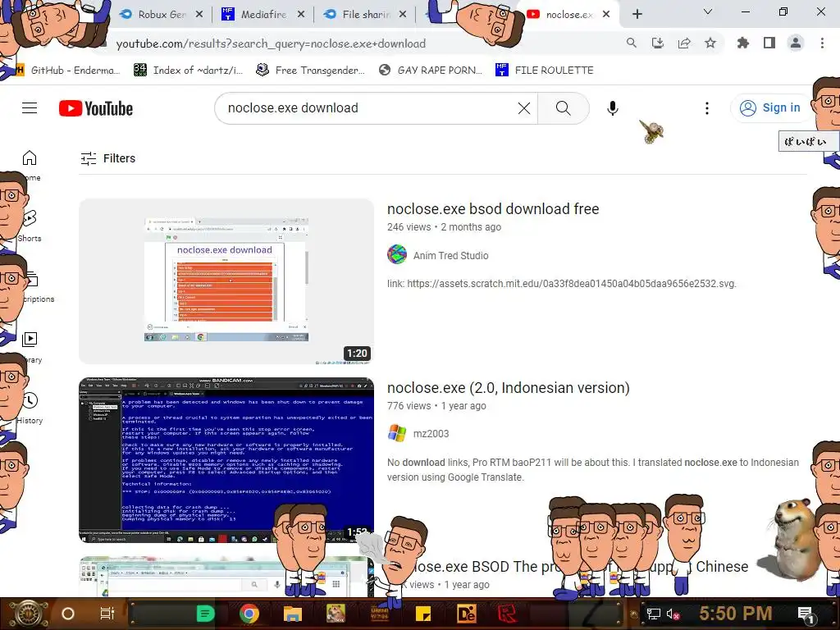Click the Chrome address bar URL
Screen dimensions: 840x630
pos(271,43)
